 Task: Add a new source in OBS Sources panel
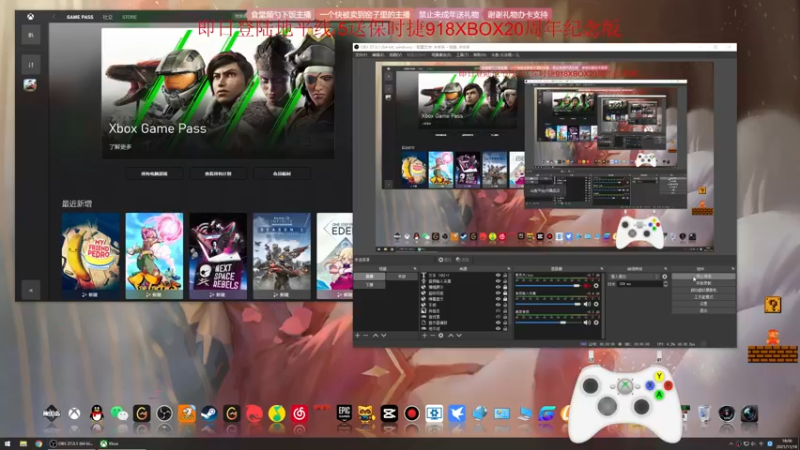[424, 336]
